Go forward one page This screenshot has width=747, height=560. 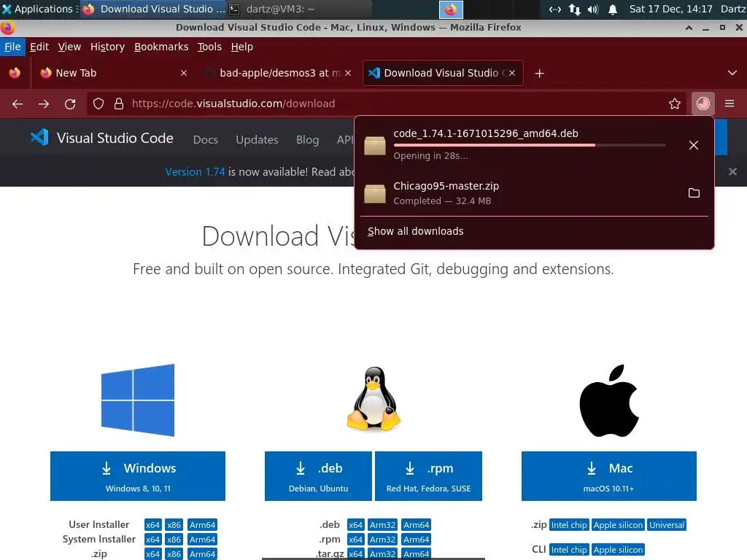point(44,104)
